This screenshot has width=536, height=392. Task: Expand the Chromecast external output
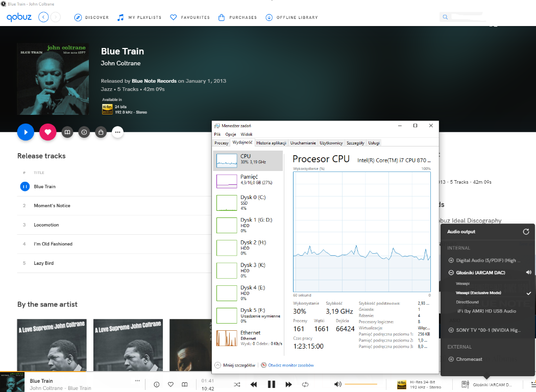pos(451,359)
